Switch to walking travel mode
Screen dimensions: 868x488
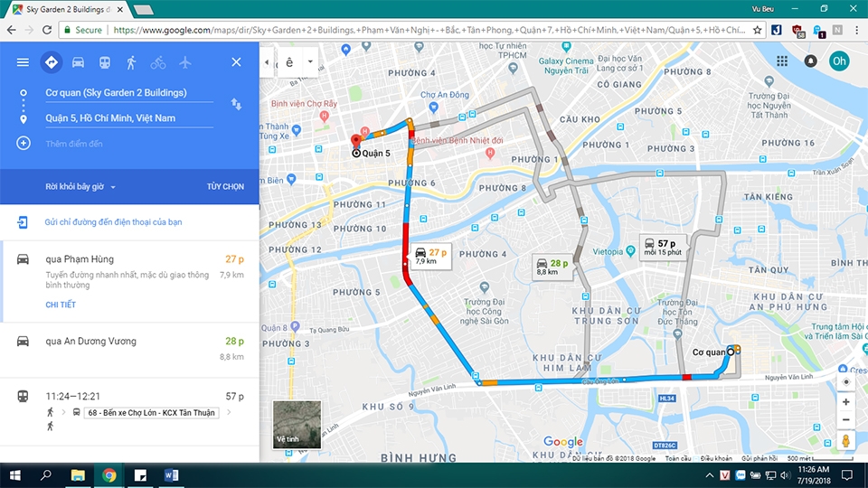coord(131,62)
